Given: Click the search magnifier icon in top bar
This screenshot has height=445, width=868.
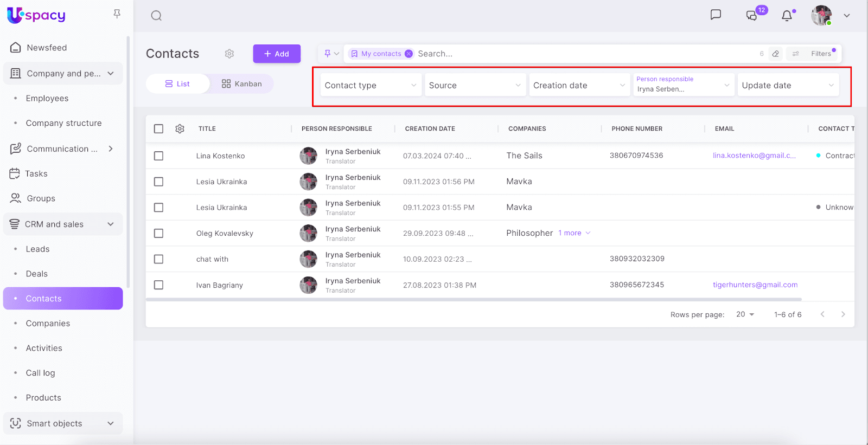Looking at the screenshot, I should pos(156,16).
